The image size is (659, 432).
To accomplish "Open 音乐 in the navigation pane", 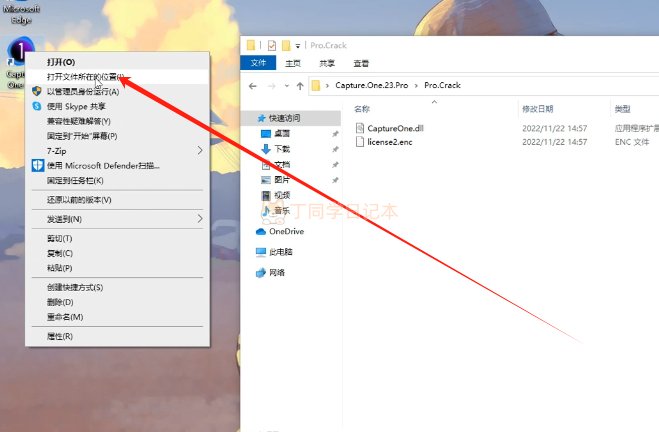I will [x=282, y=211].
